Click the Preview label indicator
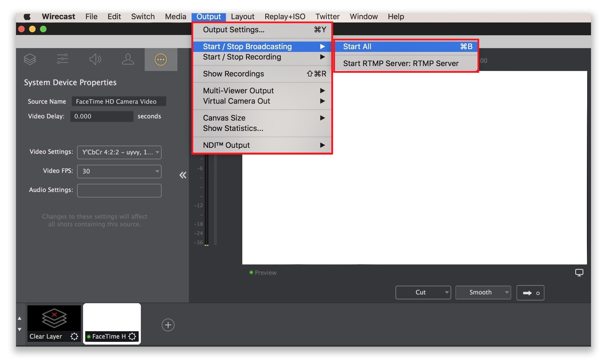The image size is (607, 364). [x=263, y=272]
